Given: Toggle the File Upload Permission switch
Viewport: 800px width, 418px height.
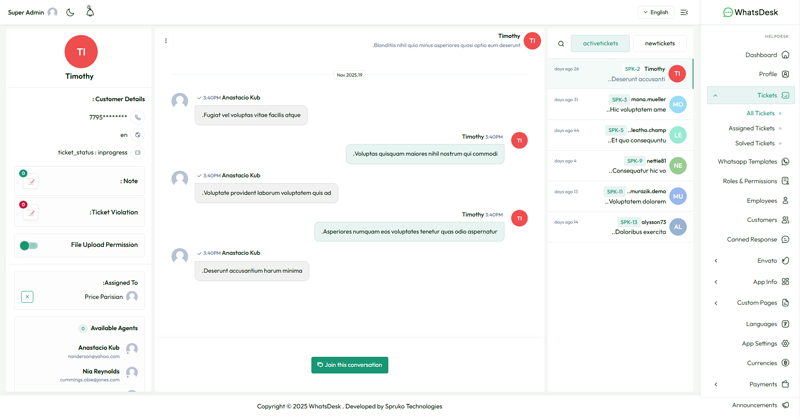Looking at the screenshot, I should click(29, 245).
